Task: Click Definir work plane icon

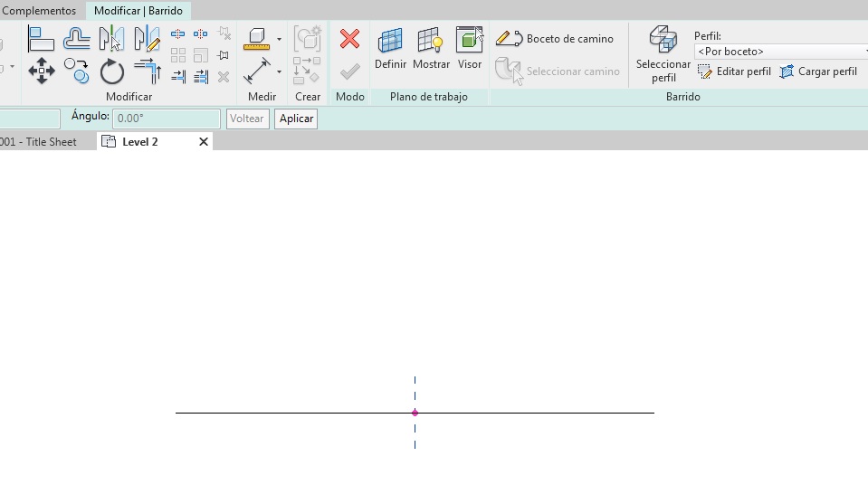Action: coord(390,48)
